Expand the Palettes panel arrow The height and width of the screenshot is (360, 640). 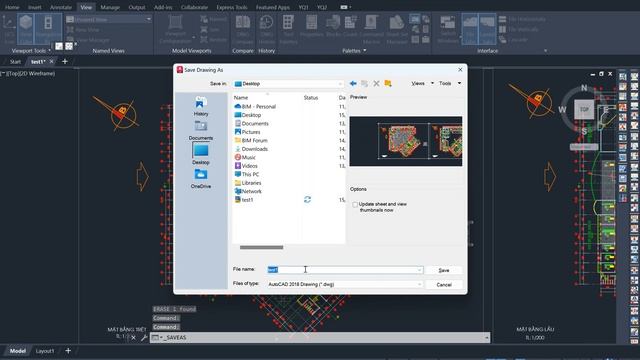point(364,51)
